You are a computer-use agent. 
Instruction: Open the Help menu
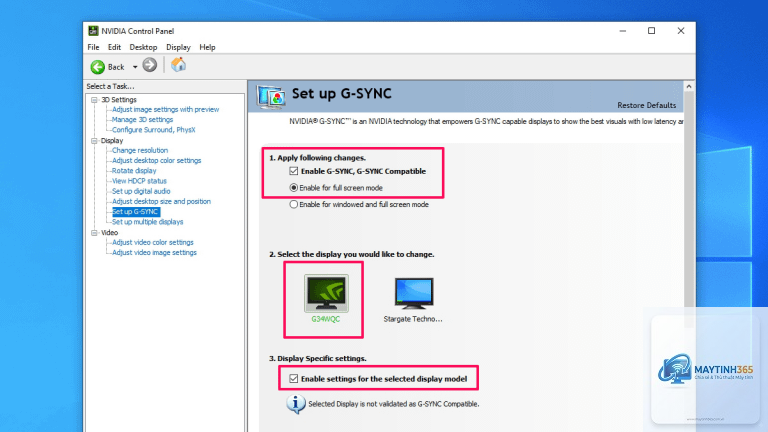(x=207, y=48)
